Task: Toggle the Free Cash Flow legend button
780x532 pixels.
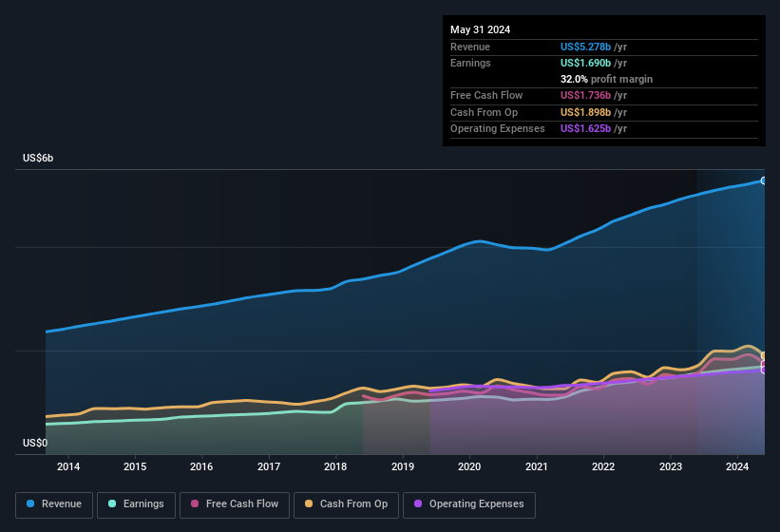Action: click(x=235, y=504)
